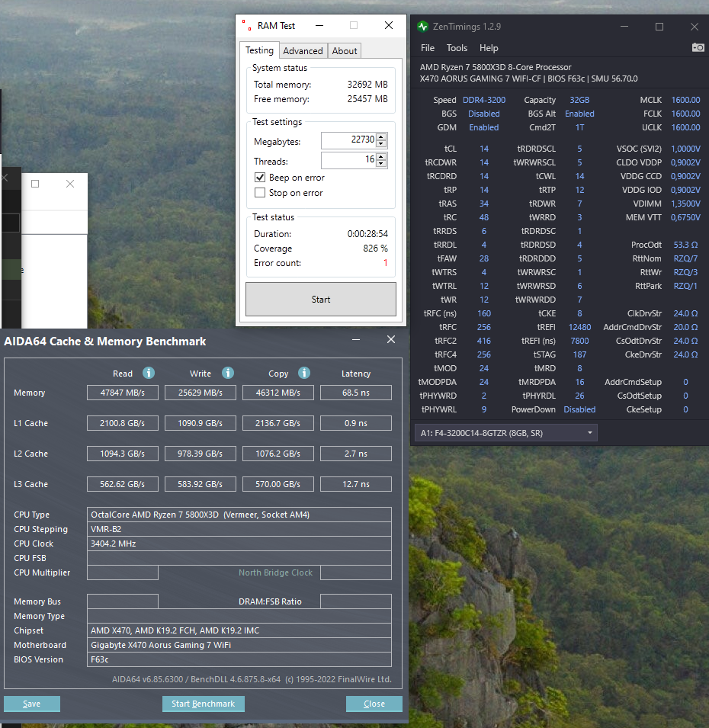Image resolution: width=709 pixels, height=728 pixels.
Task: Click the BIOS Version F63c value
Action: [x=239, y=659]
